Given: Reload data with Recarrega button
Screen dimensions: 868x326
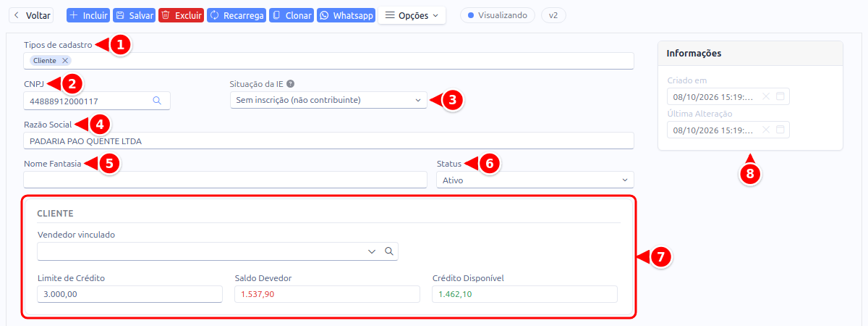Looking at the screenshot, I should [237, 15].
